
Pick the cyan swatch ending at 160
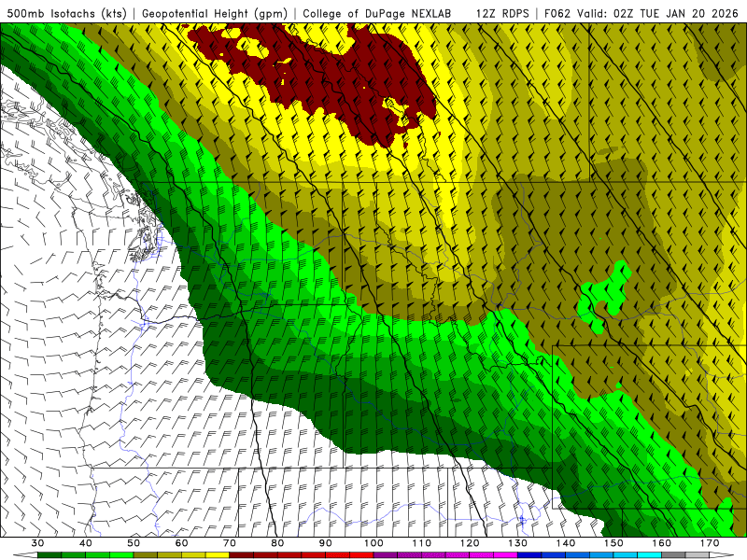tap(649, 554)
